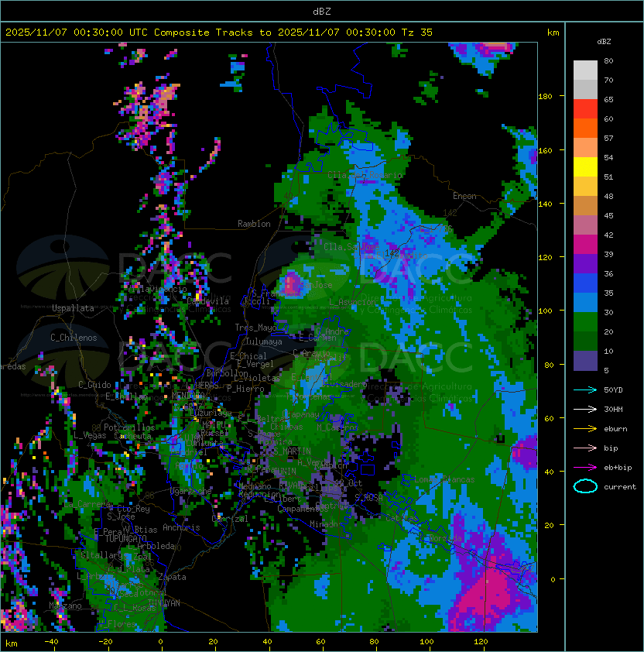Click the 'Tres_Mayo' map label
The image size is (644, 652).
pos(255,328)
